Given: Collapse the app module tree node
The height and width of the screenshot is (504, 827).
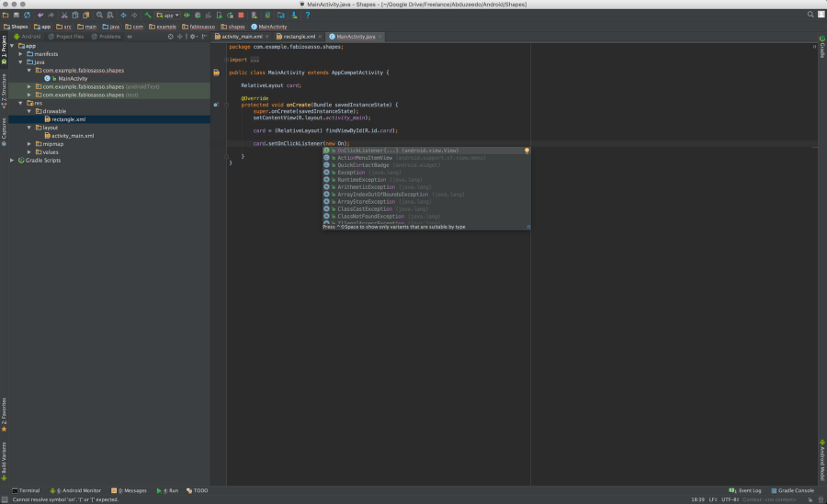Looking at the screenshot, I should [12, 46].
